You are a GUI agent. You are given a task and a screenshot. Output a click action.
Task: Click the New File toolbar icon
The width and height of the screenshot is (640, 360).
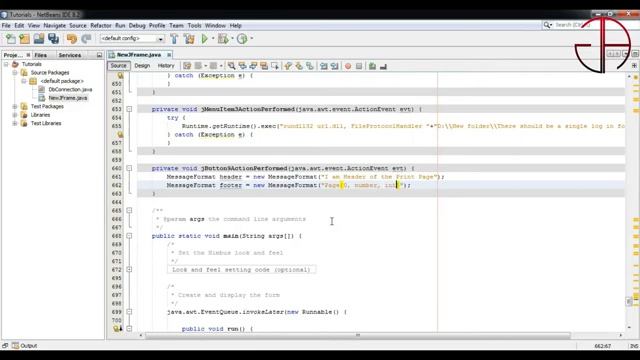click(11, 39)
